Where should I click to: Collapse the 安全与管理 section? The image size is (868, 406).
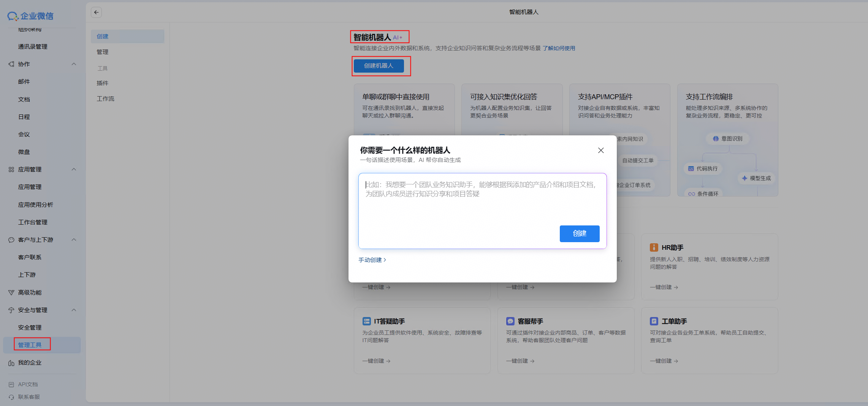(74, 310)
